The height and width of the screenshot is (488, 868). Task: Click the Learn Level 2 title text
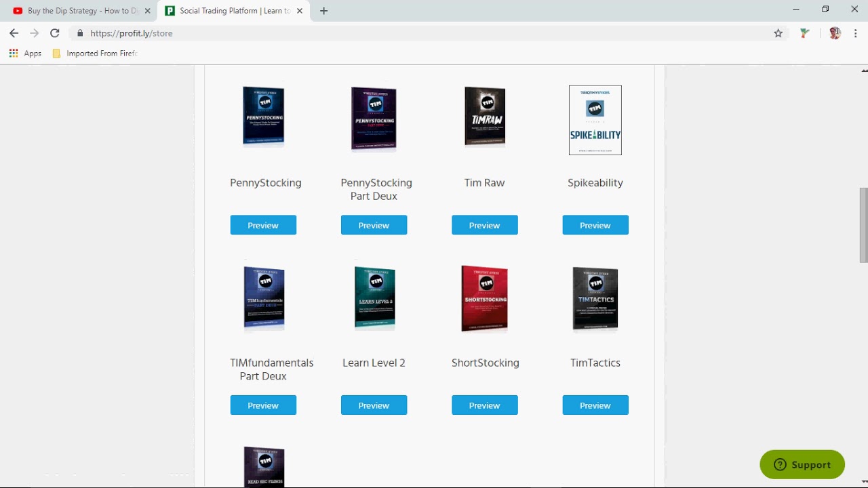click(374, 363)
